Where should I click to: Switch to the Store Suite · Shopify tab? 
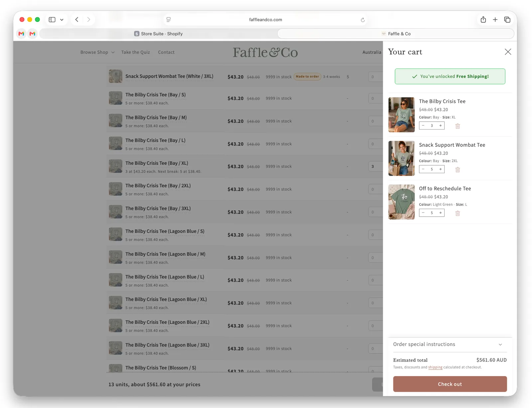pos(158,34)
